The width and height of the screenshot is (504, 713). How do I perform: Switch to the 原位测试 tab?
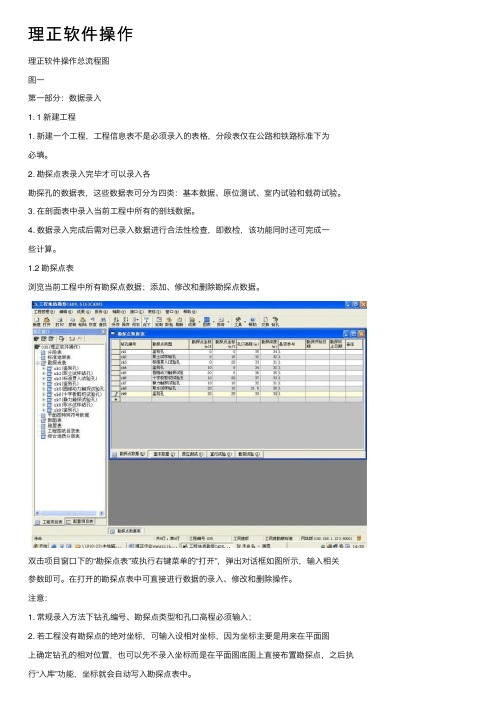[x=192, y=454]
